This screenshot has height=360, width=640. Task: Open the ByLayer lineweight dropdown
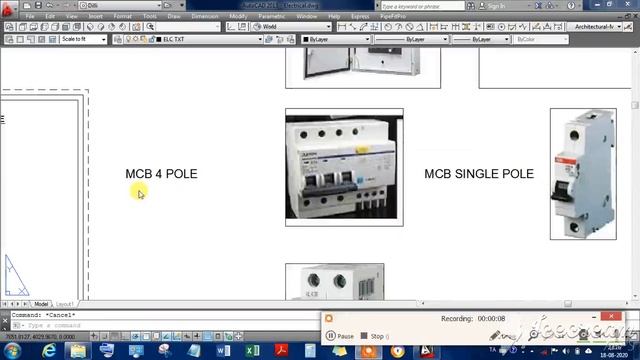pyautogui.click(x=481, y=40)
